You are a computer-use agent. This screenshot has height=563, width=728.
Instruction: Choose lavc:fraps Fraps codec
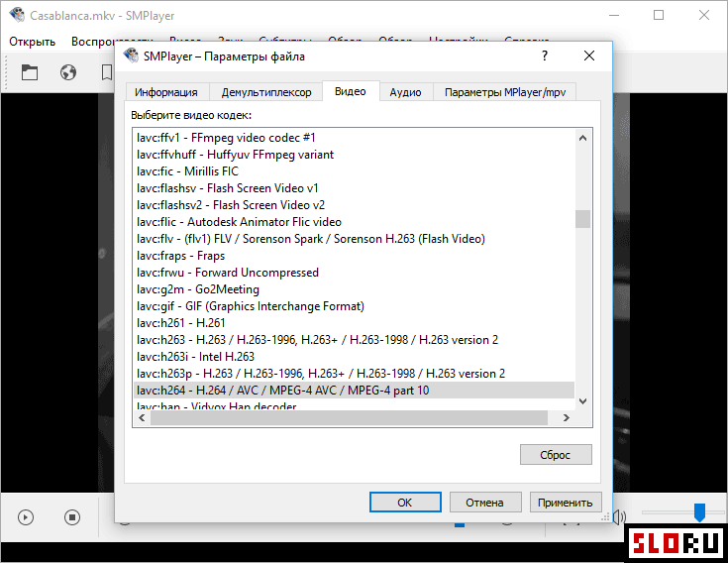[354, 256]
